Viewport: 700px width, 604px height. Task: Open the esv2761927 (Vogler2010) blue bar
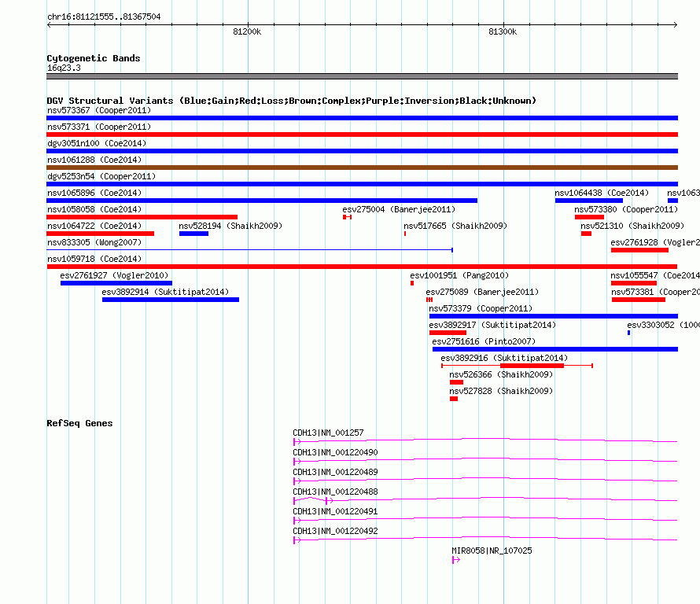[x=116, y=283]
